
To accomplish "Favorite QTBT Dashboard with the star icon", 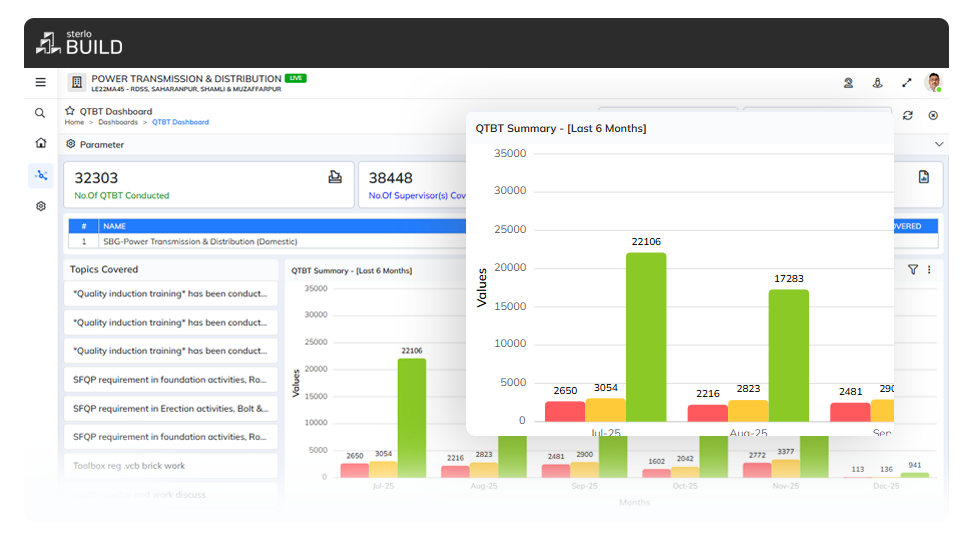I will click(x=70, y=111).
